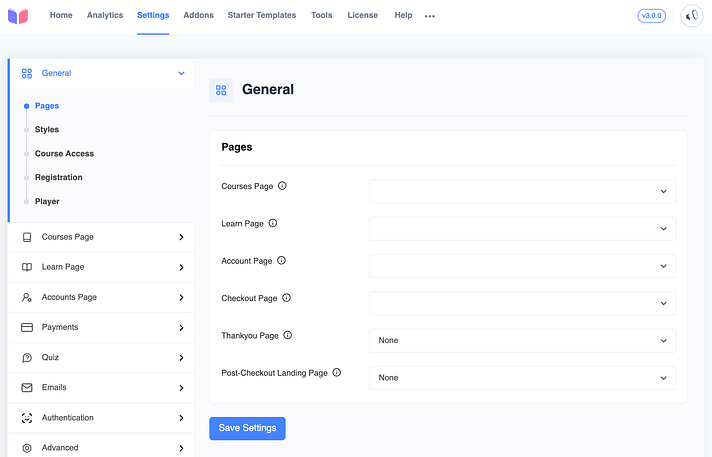This screenshot has width=712, height=457.
Task: Click the v3.0.0 version badge
Action: pos(651,16)
